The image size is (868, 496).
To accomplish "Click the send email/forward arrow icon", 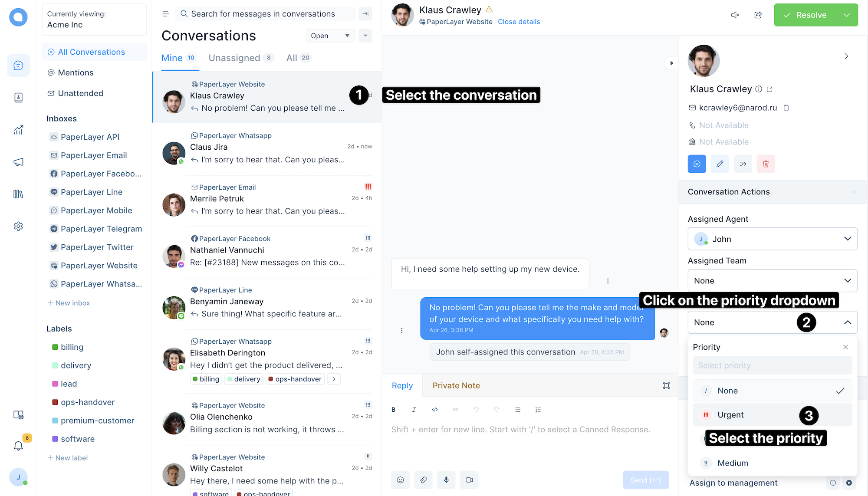I will point(742,164).
